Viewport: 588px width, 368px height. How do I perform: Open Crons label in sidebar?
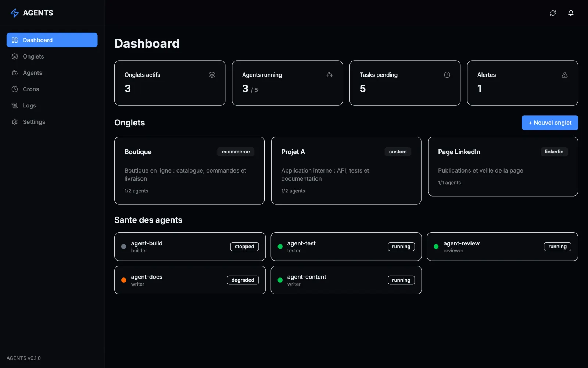pos(31,89)
